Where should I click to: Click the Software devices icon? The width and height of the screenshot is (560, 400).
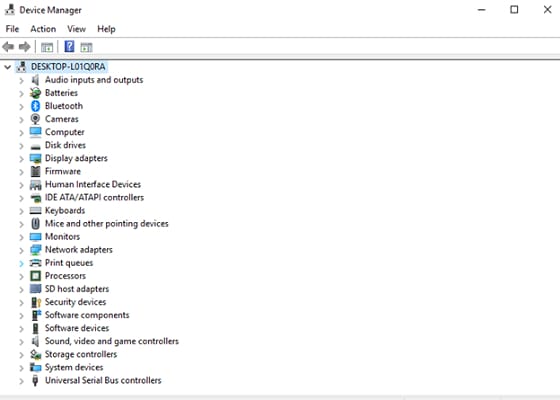coord(35,328)
